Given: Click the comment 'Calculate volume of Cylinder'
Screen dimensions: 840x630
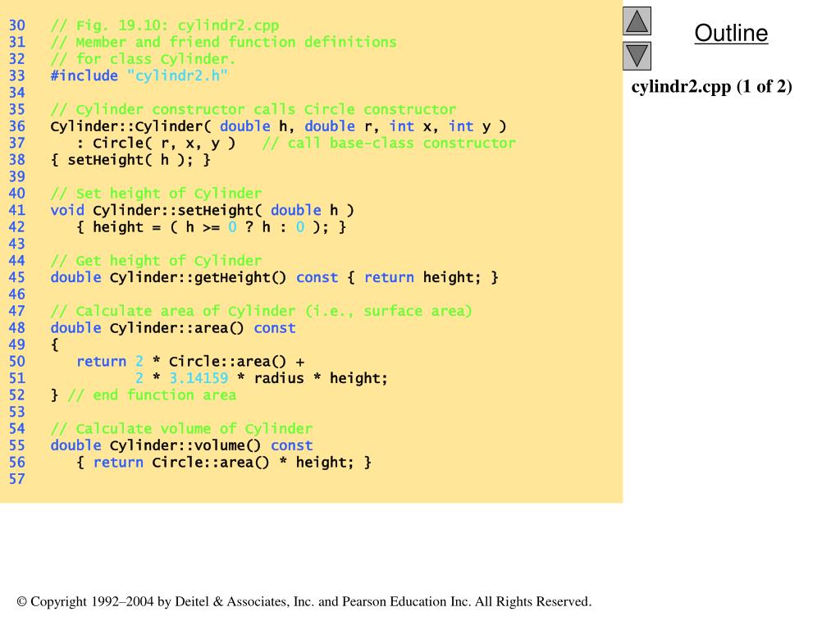Looking at the screenshot, I should click(181, 428).
